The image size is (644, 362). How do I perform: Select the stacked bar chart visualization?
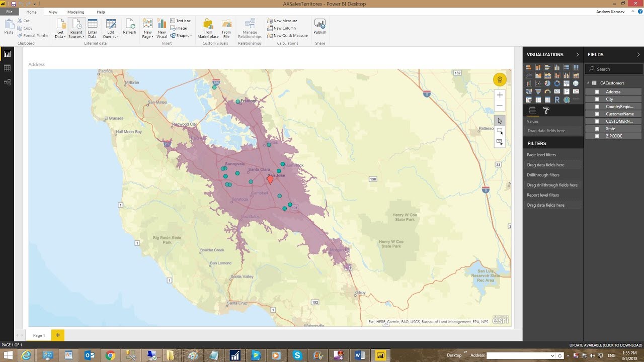pos(529,67)
